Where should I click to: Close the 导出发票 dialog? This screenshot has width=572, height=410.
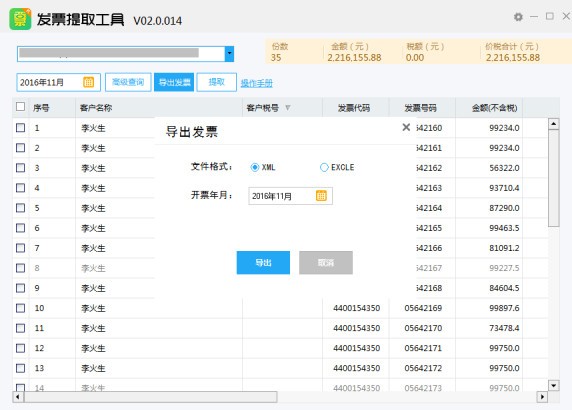tap(406, 127)
